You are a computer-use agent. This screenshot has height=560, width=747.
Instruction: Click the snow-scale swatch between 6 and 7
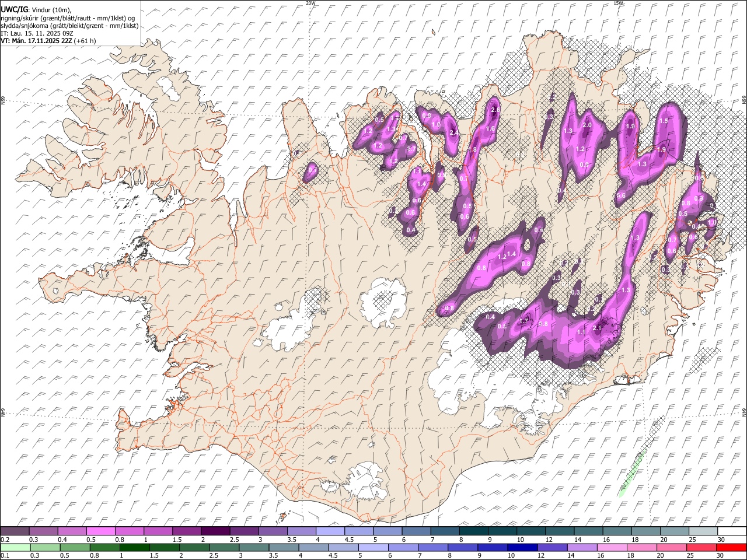[416, 531]
